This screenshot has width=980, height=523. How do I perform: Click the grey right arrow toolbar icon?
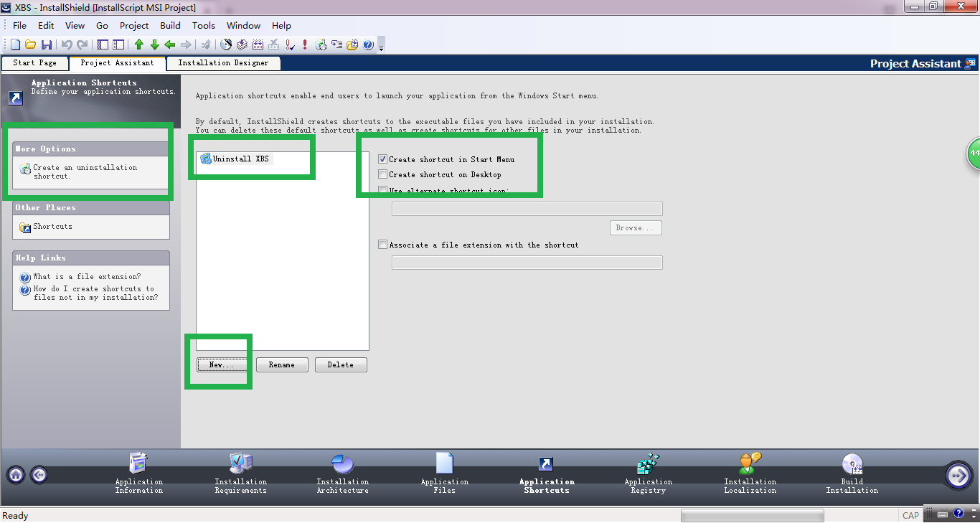[x=186, y=44]
